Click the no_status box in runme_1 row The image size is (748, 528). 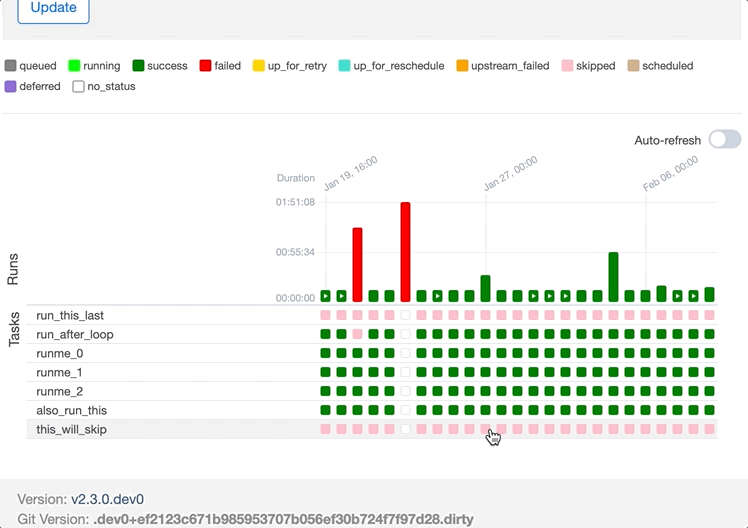click(405, 372)
